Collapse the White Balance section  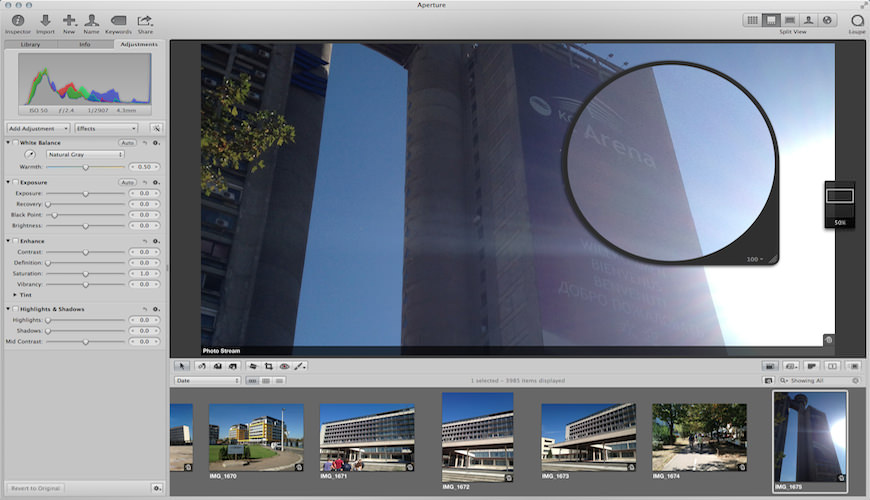pyautogui.click(x=8, y=143)
